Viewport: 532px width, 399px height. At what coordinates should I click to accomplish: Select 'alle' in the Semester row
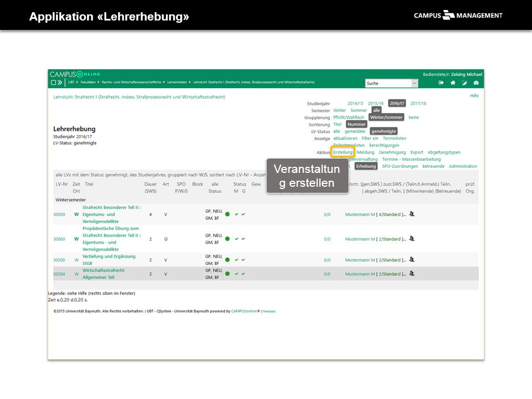click(x=377, y=110)
